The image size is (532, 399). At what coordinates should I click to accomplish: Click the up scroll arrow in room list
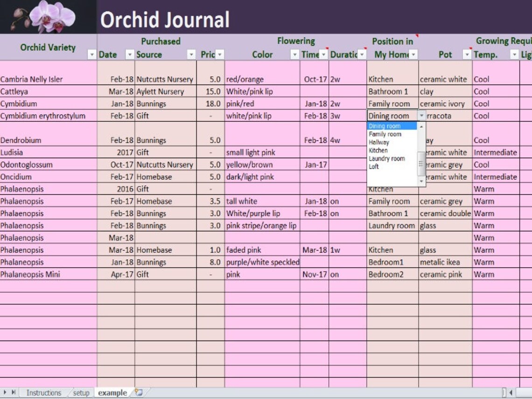coord(422,126)
